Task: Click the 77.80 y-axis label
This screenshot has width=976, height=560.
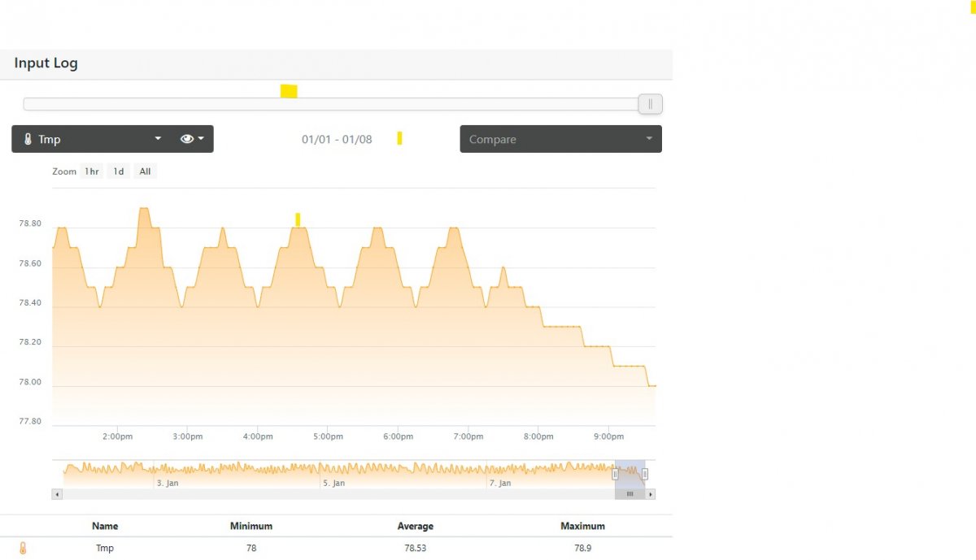Action: tap(30, 421)
